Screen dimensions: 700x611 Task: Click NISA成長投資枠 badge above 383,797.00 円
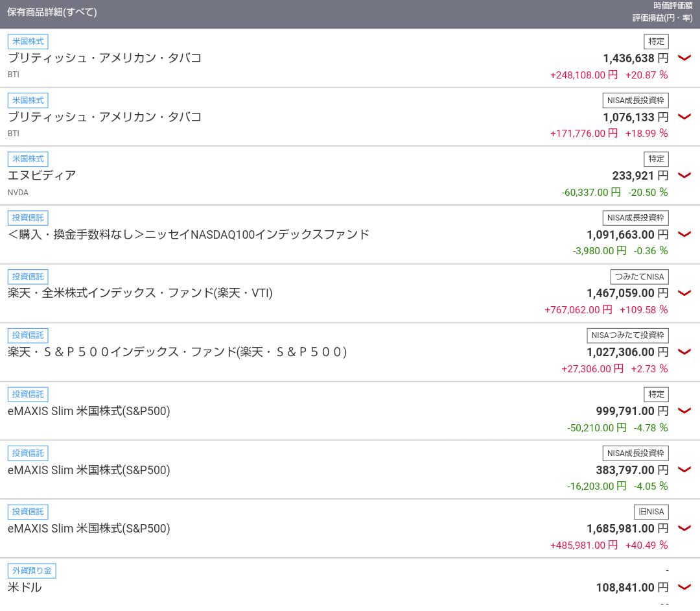[636, 453]
